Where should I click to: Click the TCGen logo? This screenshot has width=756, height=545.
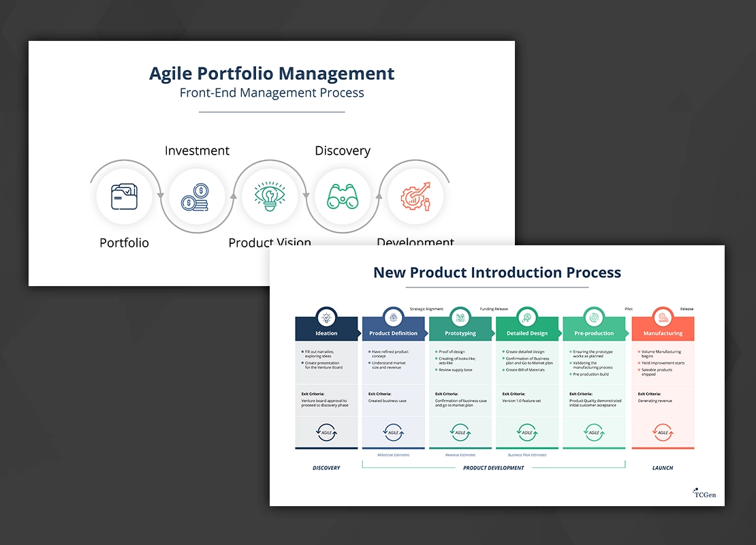tap(704, 492)
